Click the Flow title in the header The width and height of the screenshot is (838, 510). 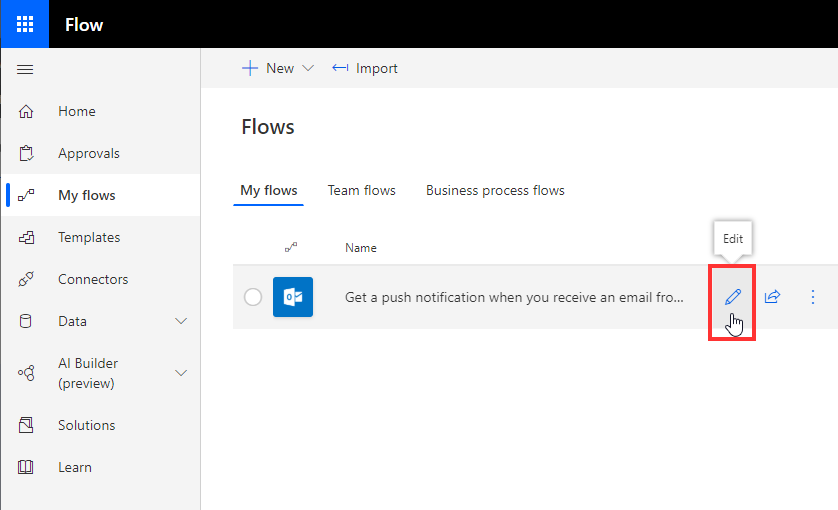click(x=84, y=25)
